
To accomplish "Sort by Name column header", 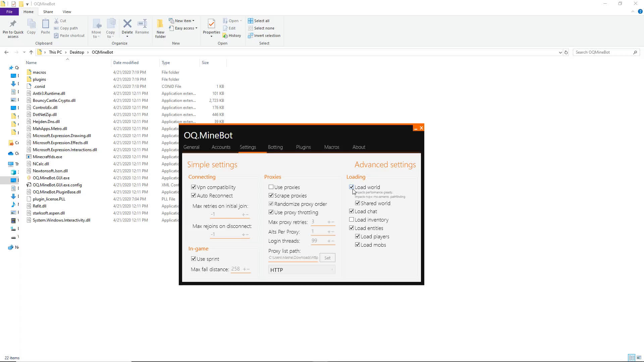I will 31,63.
